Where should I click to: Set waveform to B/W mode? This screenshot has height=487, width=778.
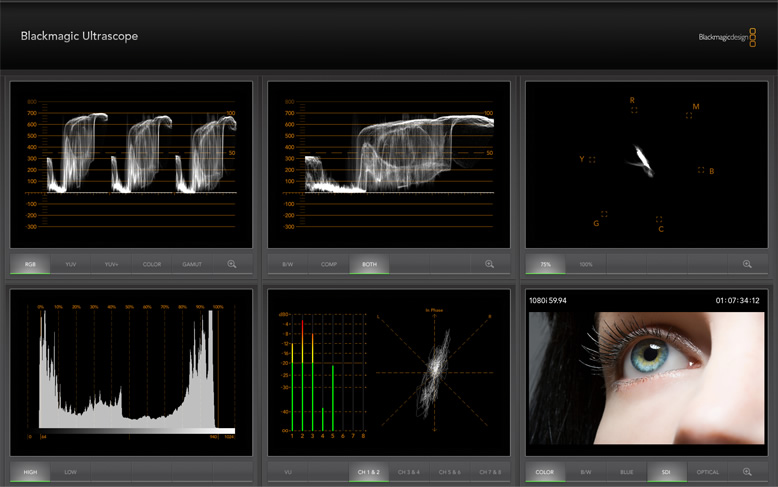[288, 264]
